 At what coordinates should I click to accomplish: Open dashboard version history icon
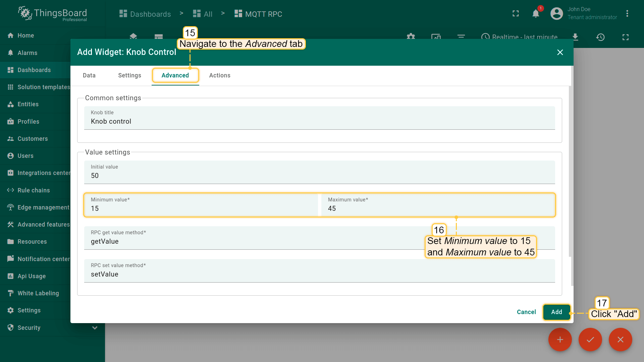[600, 37]
